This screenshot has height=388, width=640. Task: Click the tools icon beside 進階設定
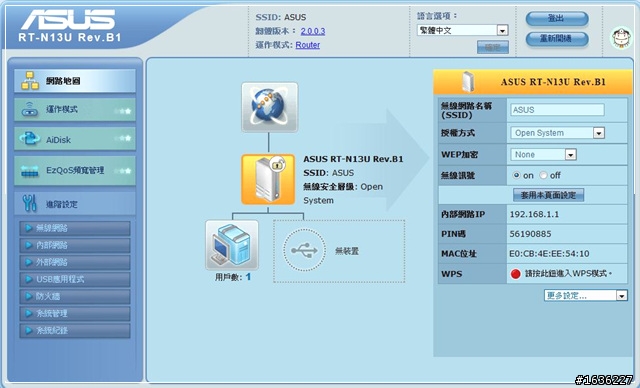[x=29, y=203]
